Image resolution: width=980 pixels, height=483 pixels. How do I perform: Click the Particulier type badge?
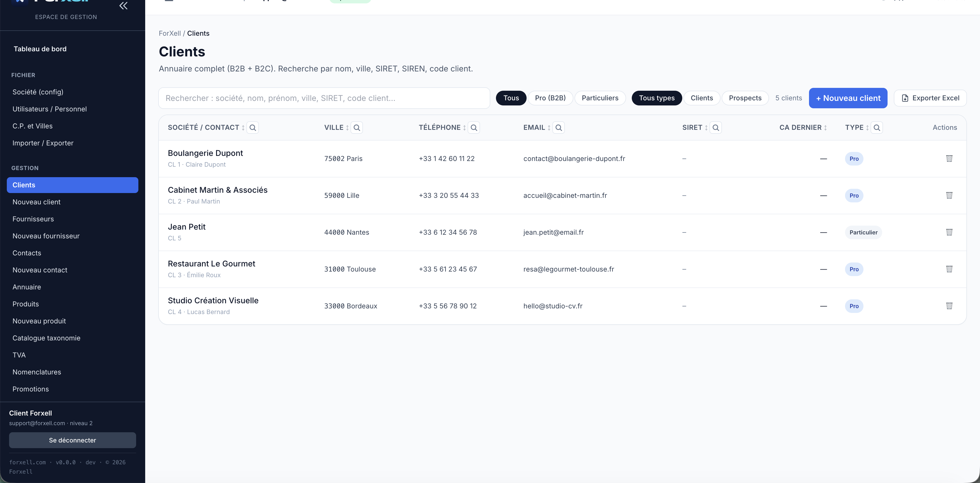point(863,232)
